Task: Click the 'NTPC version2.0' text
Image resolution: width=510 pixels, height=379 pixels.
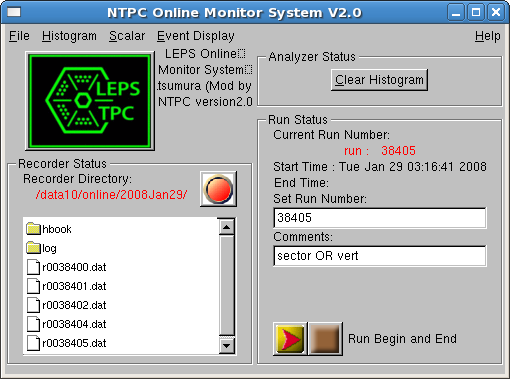Action: click(x=205, y=102)
